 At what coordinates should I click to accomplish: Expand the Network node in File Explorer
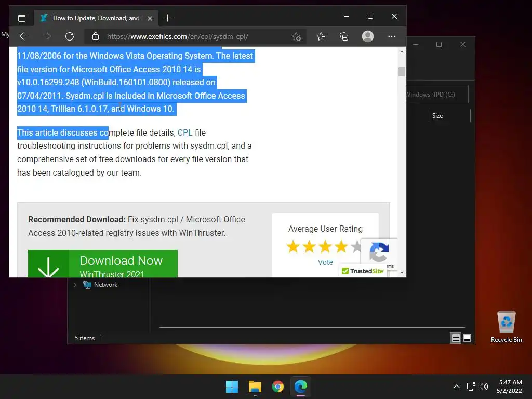pyautogui.click(x=75, y=285)
